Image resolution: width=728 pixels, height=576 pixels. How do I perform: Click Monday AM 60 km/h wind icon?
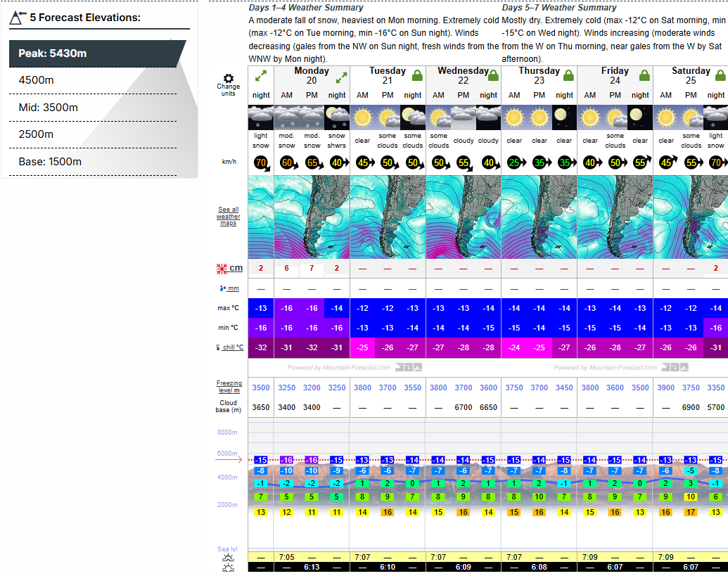288,163
